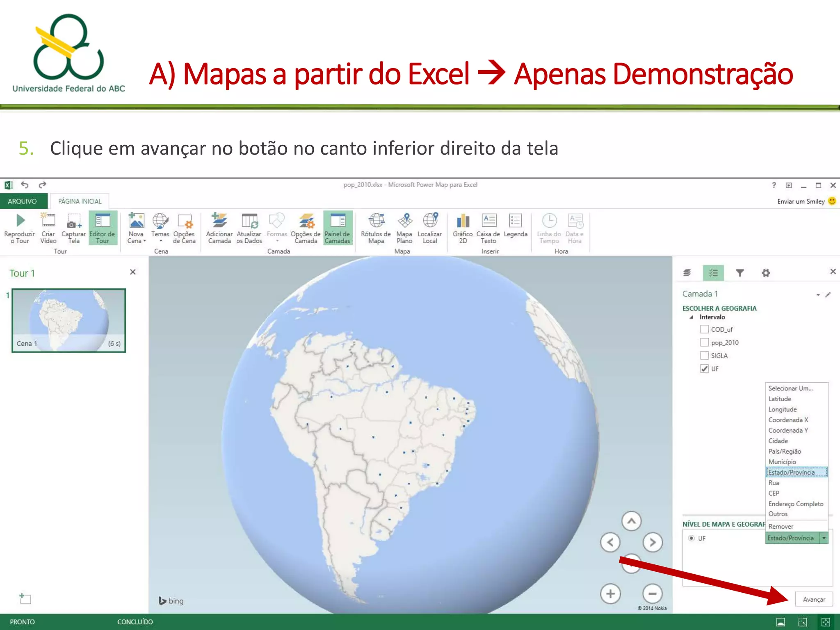Click Opções de Camada icon

tap(306, 221)
